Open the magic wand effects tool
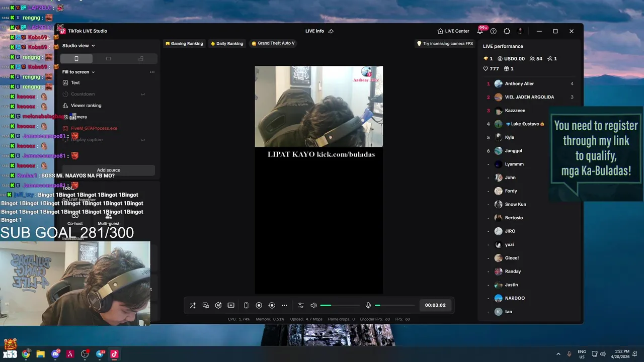This screenshot has width=644, height=362. (x=193, y=305)
